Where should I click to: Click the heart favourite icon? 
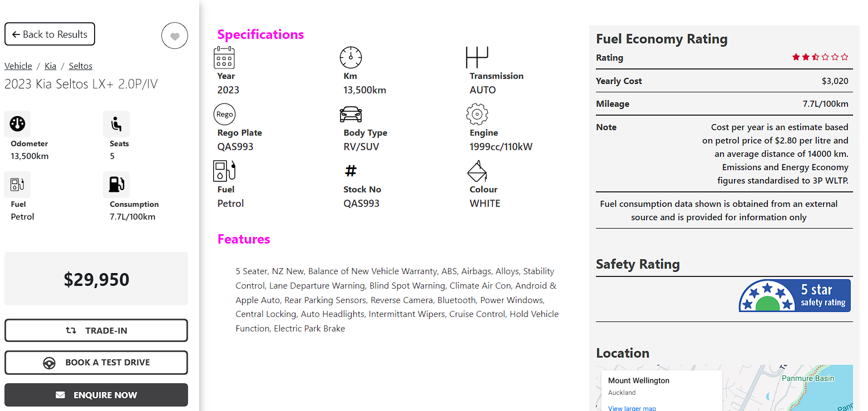175,37
